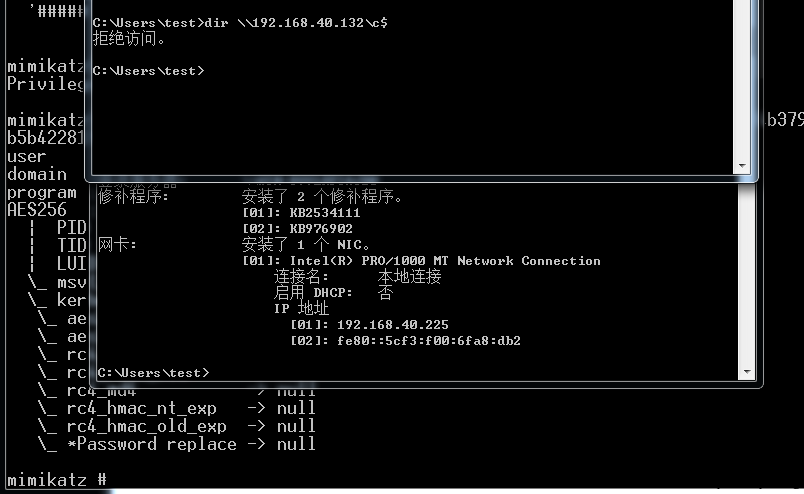
Task: Focus the C:\Users\test> prompt in systeminfo window
Action: point(153,373)
